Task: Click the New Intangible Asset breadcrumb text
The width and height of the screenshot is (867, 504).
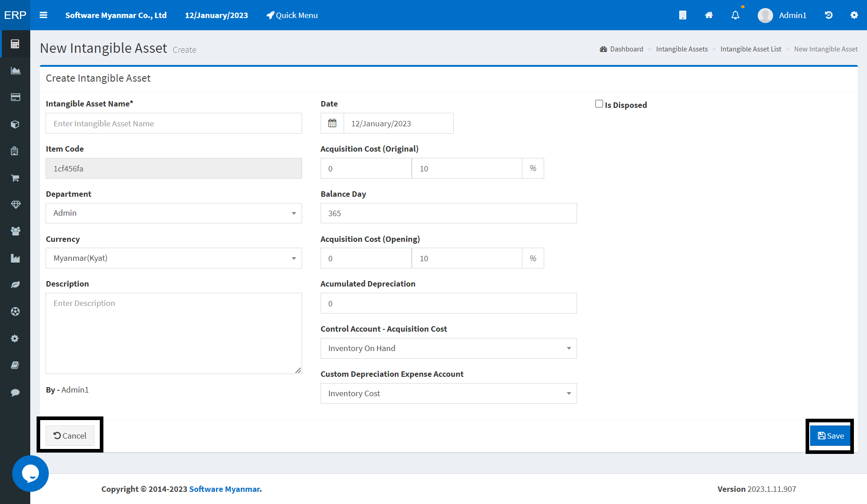Action: [825, 49]
